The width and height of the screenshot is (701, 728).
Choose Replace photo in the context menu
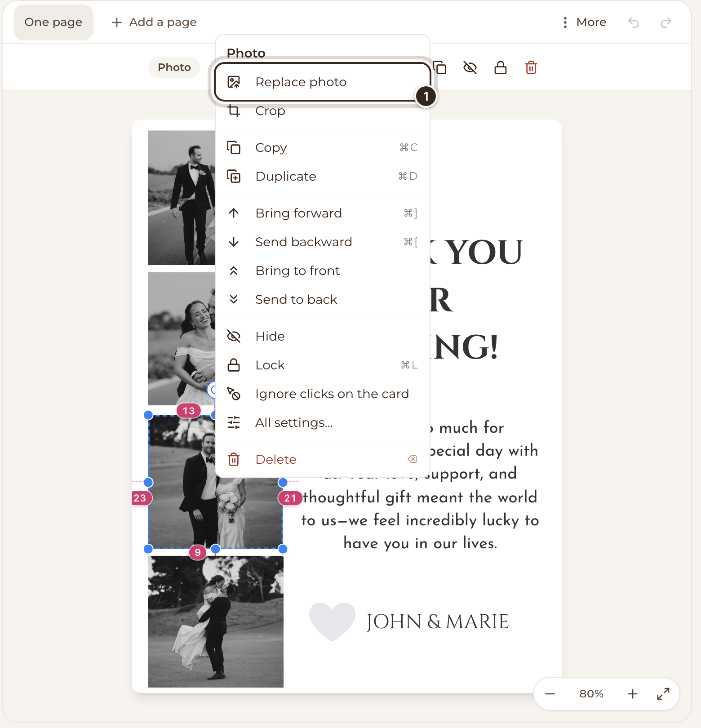coord(322,82)
